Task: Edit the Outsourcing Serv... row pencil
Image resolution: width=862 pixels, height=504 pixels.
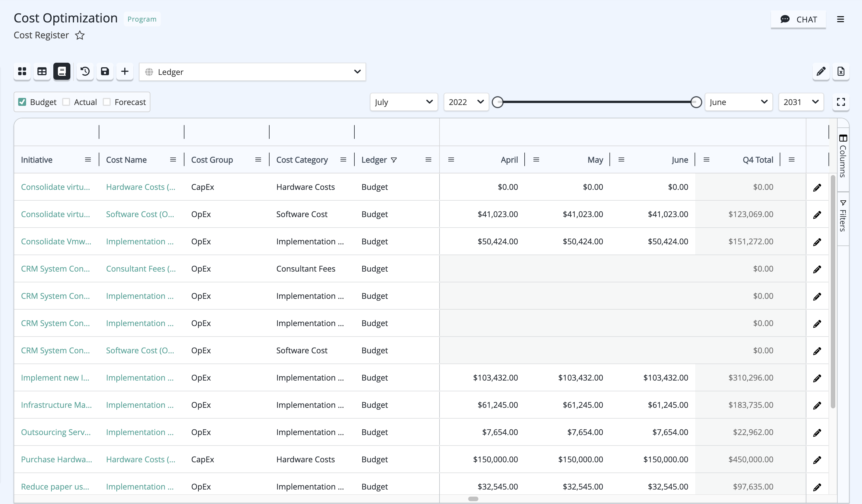Action: click(817, 433)
